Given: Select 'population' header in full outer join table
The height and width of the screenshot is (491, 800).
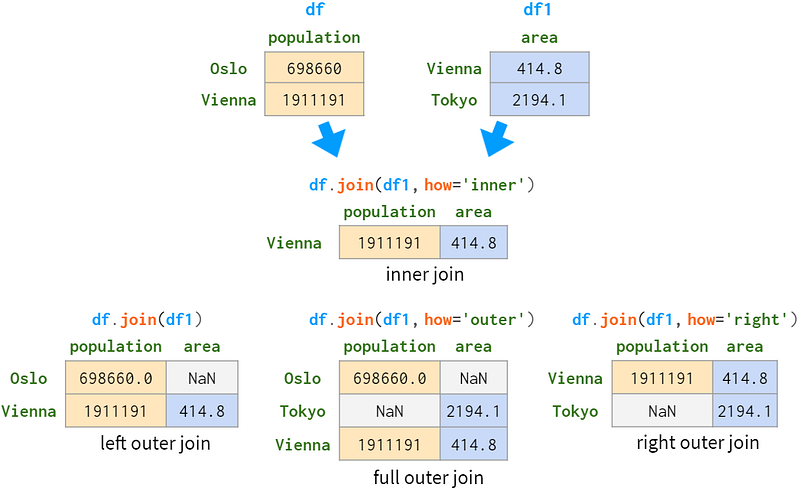Looking at the screenshot, I should tap(389, 347).
